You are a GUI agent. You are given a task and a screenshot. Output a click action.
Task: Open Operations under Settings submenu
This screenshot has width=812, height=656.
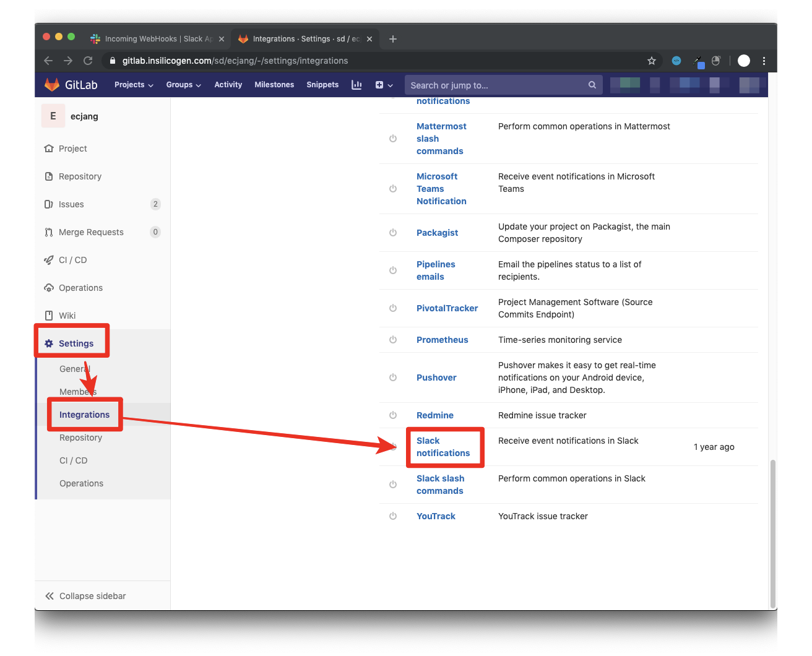(x=81, y=483)
